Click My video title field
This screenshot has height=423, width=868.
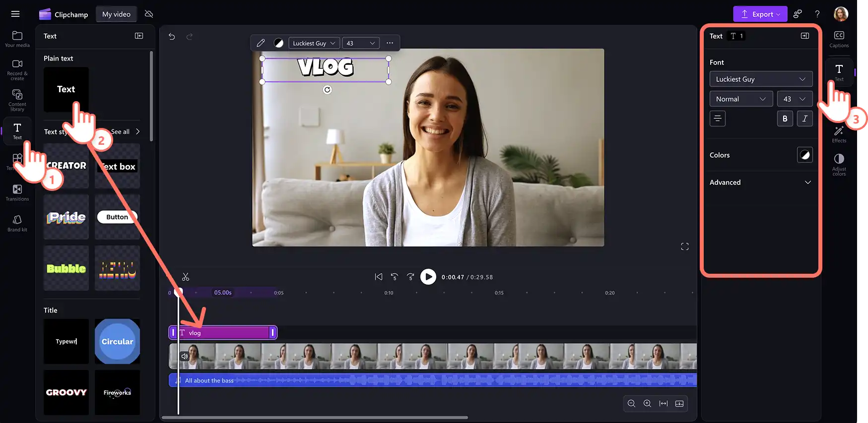pos(116,14)
